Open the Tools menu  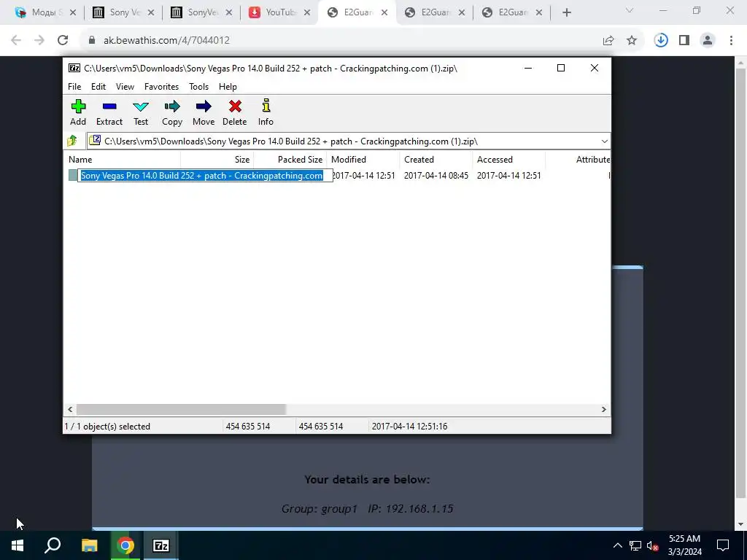coord(198,87)
